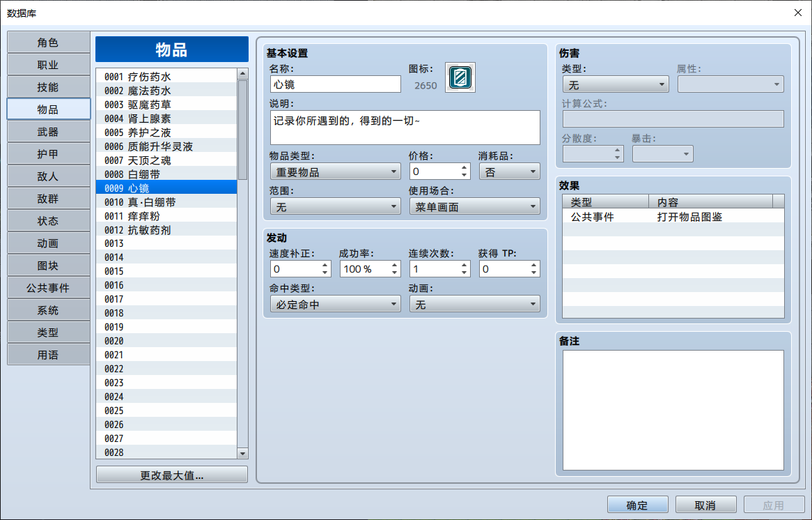The image size is (812, 520).
Task: Increase the 价格 value with up arrow
Action: (464, 167)
